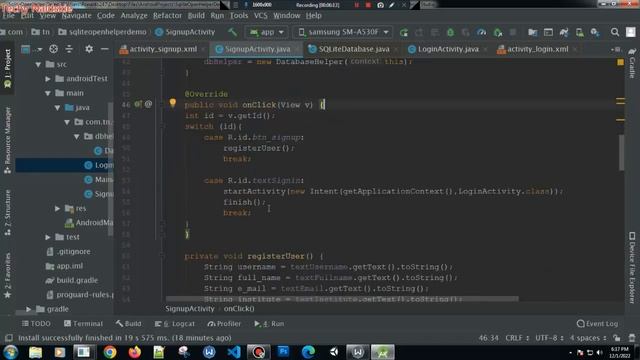640x360 pixels.
Task: Click the Layout Editor window icon in the toolbar
Action: [548, 32]
